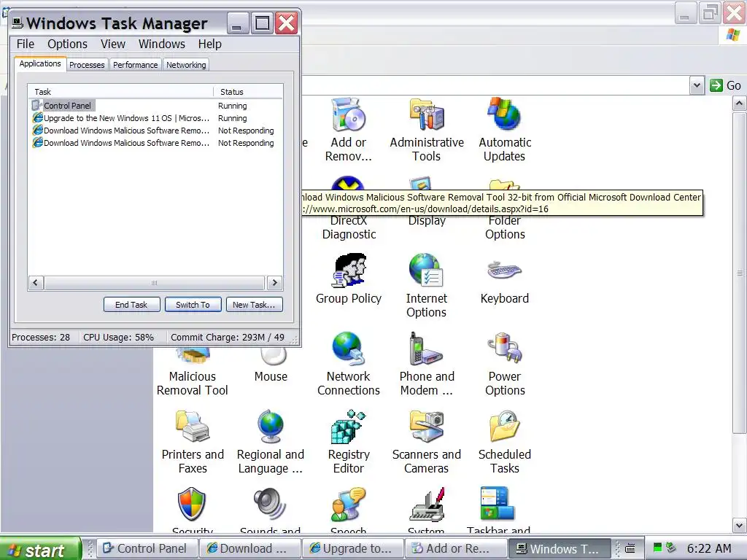This screenshot has height=560, width=747.
Task: Click the End Task button
Action: pyautogui.click(x=131, y=305)
